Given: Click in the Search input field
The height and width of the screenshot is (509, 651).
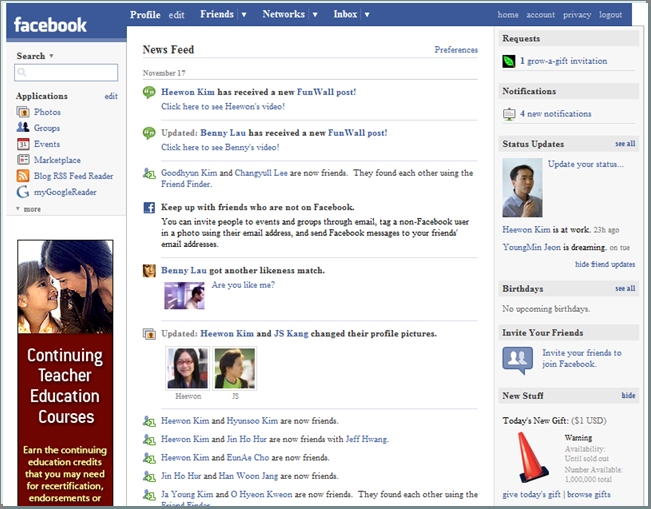Looking at the screenshot, I should click(x=66, y=72).
